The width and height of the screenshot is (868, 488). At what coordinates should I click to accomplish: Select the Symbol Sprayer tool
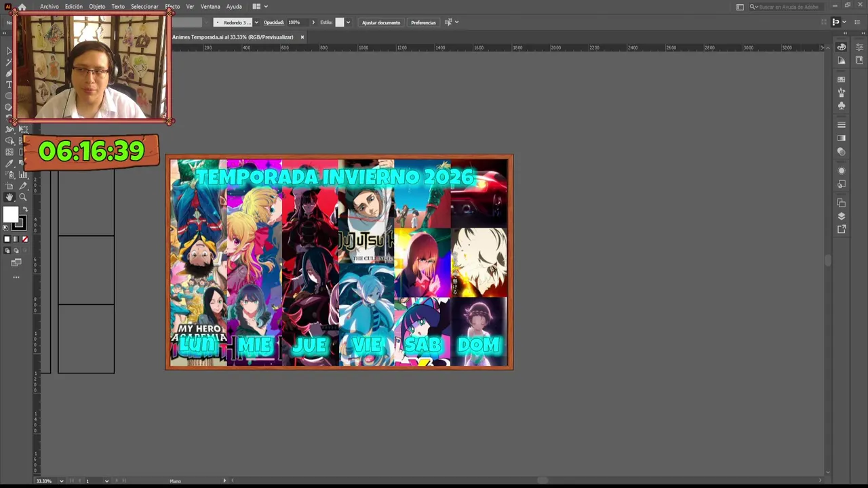pyautogui.click(x=9, y=175)
